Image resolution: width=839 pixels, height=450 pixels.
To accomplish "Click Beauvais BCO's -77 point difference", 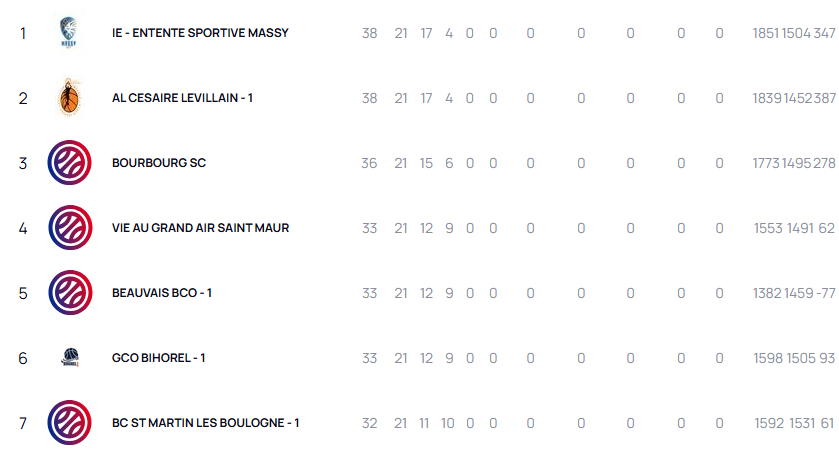I will coord(824,293).
